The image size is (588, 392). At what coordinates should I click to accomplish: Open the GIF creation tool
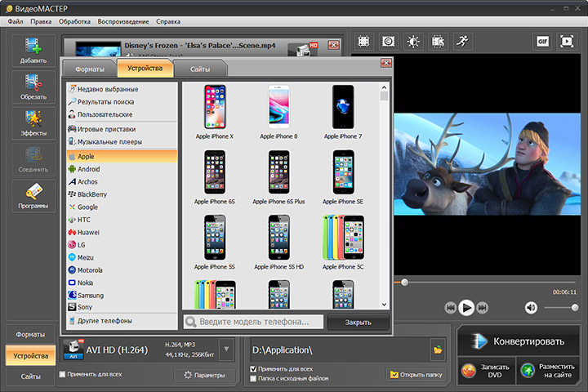tap(542, 41)
